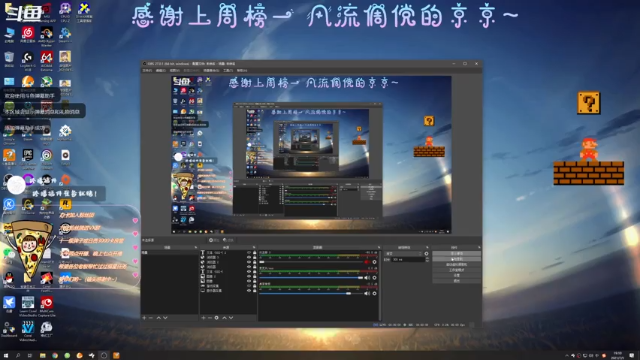Open Windows Start menu on taskbar

6,356
